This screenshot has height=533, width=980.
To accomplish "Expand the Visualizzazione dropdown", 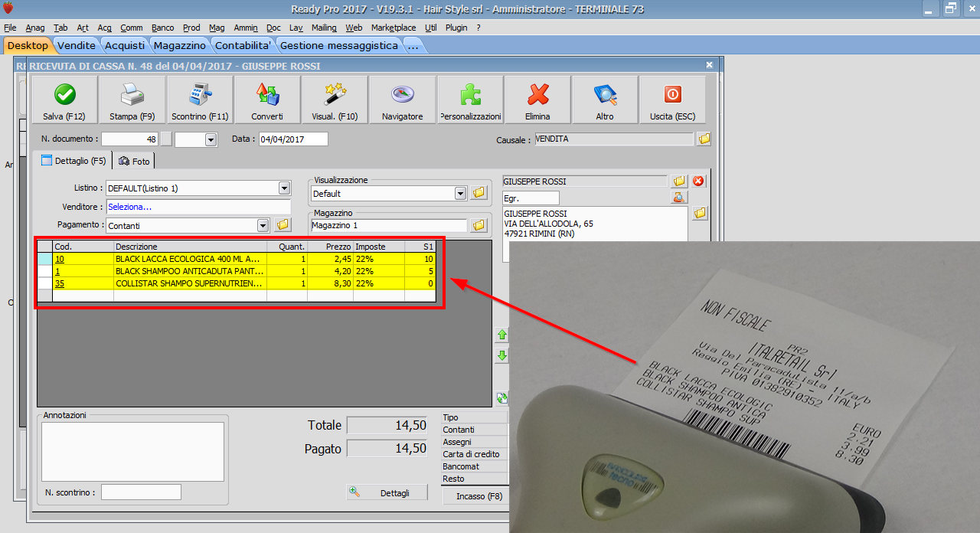I will (x=460, y=194).
